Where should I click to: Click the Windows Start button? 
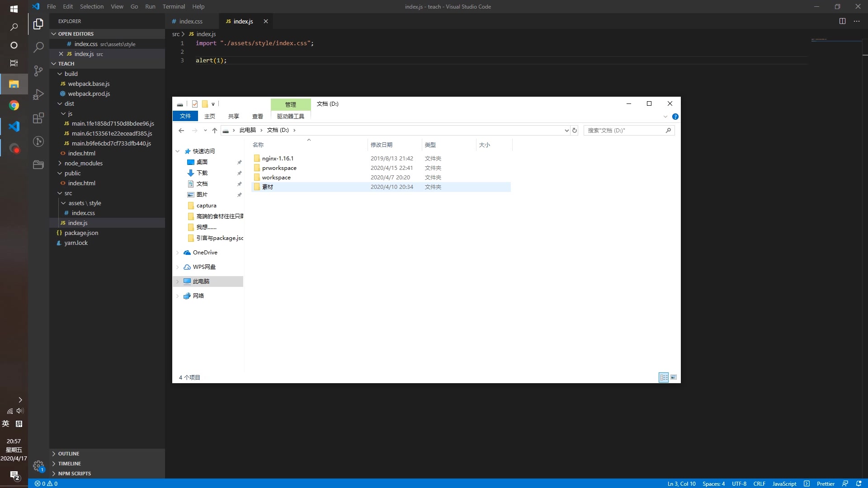(14, 9)
